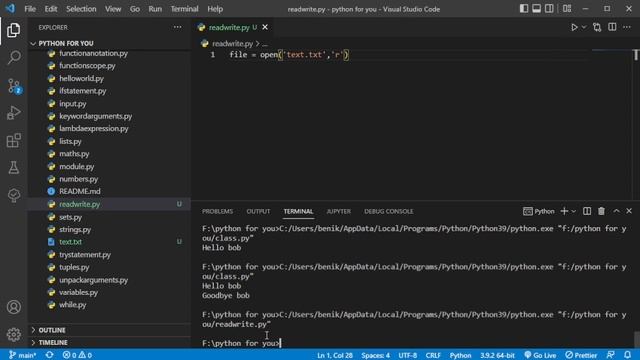Change line ending via CRLF item

433,355
